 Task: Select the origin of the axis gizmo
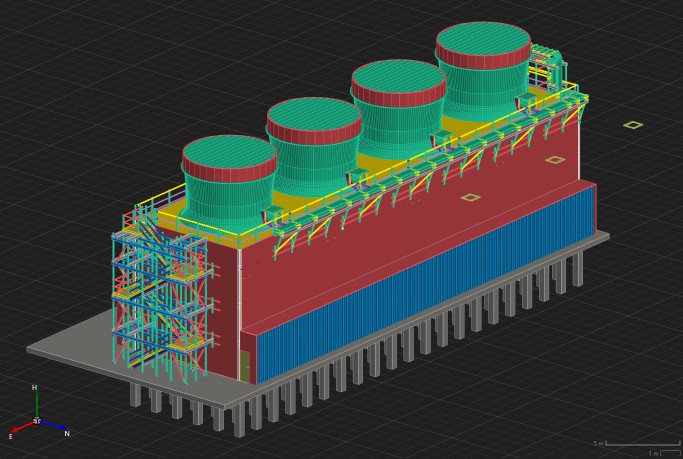pyautogui.click(x=37, y=421)
